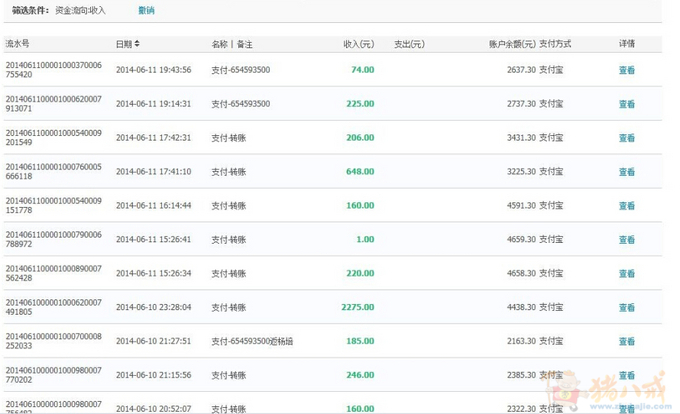Click the 流水号 column header
The image size is (680, 414).
[18, 44]
